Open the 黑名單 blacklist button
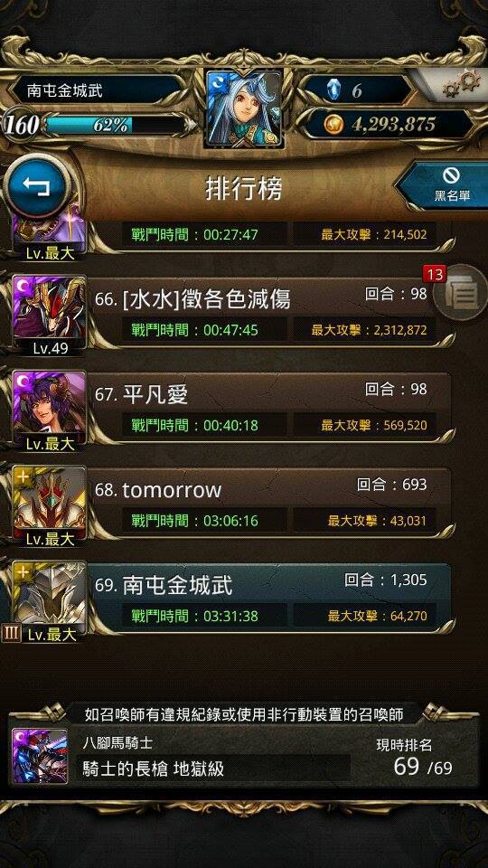This screenshot has height=868, width=488. pos(447,184)
